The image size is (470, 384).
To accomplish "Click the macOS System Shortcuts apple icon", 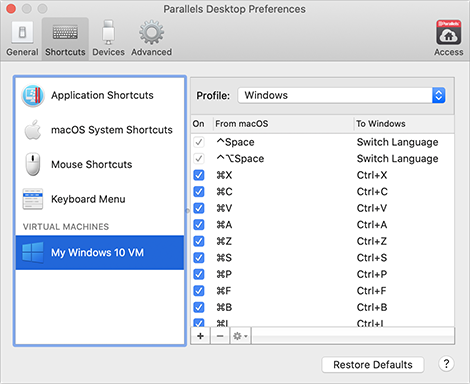I will click(33, 130).
